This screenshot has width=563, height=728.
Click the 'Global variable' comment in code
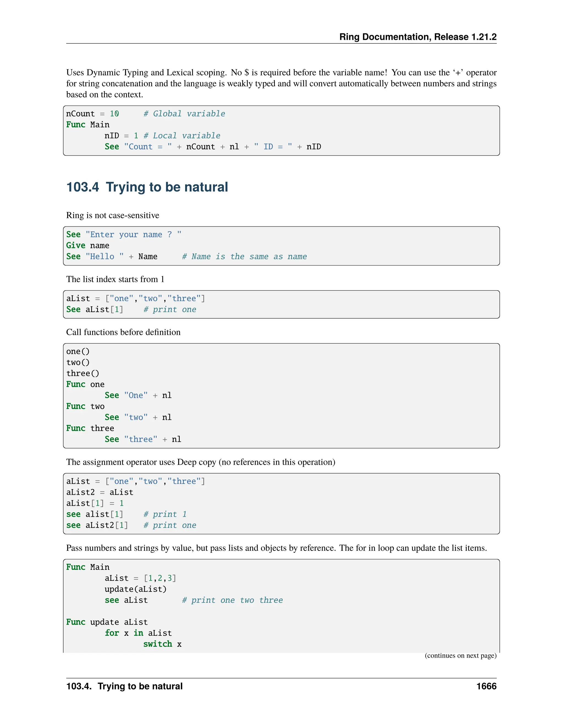(x=184, y=114)
